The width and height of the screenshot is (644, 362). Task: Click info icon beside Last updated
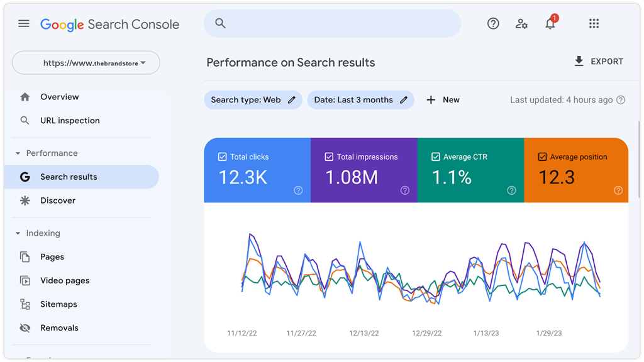(621, 100)
